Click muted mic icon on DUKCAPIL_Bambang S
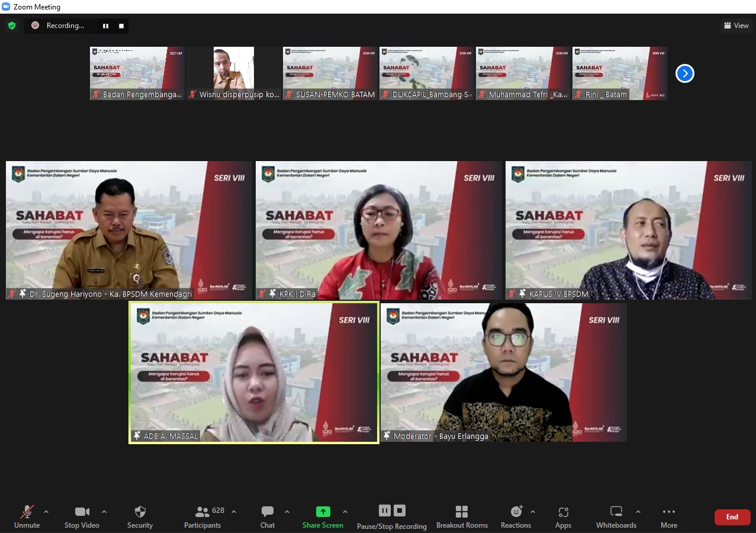The image size is (756, 533). (x=386, y=94)
